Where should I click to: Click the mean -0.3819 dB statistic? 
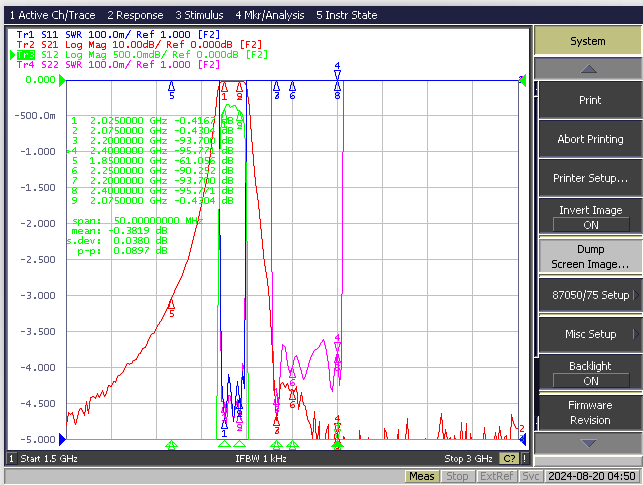click(x=119, y=231)
